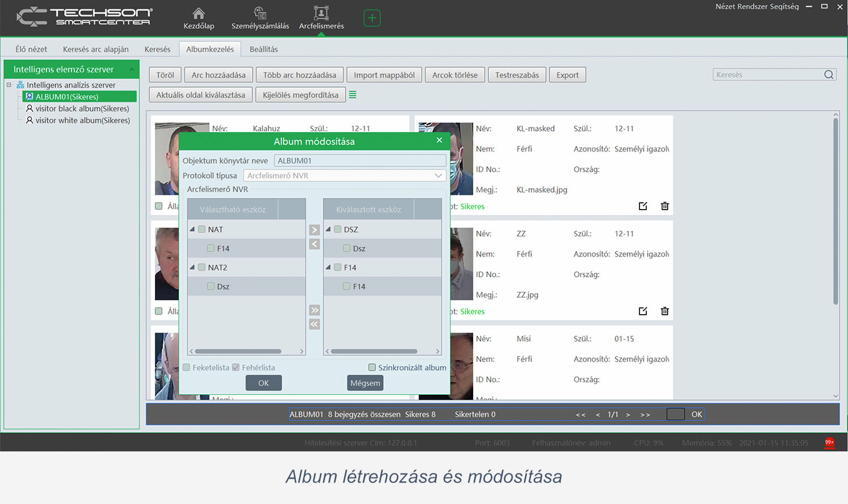Confirm album changes with OK button
The width and height of the screenshot is (848, 504).
[x=263, y=383]
